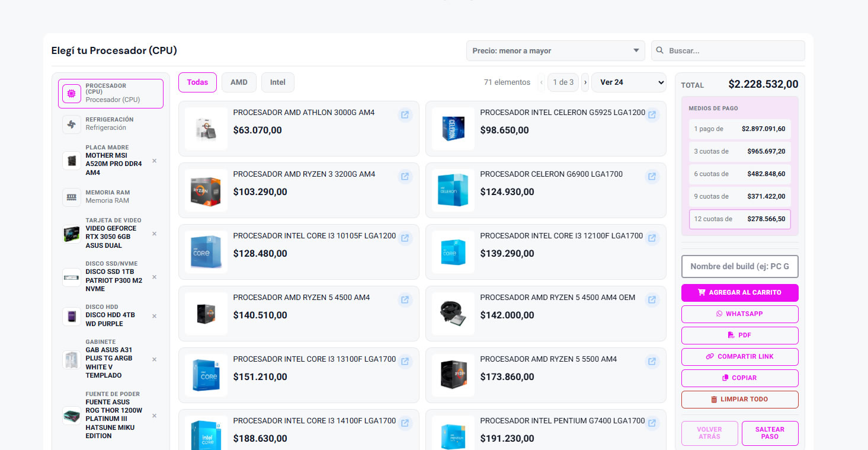Filter processors by Intel
The image size is (868, 450).
[278, 82]
